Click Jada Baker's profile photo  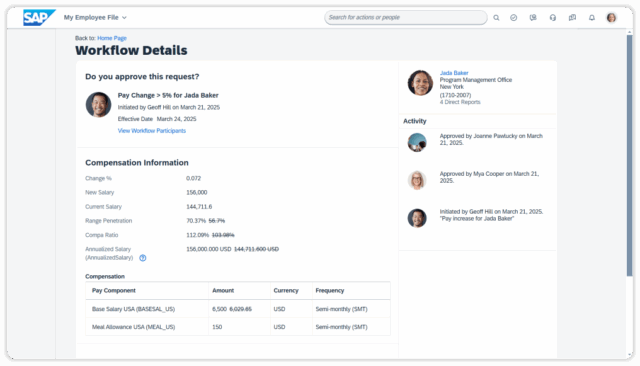(x=420, y=83)
